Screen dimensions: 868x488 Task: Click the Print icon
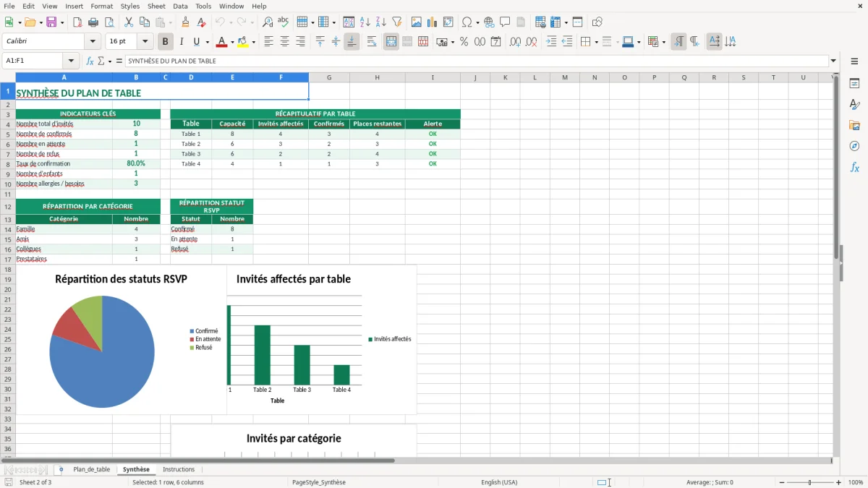coord(93,22)
